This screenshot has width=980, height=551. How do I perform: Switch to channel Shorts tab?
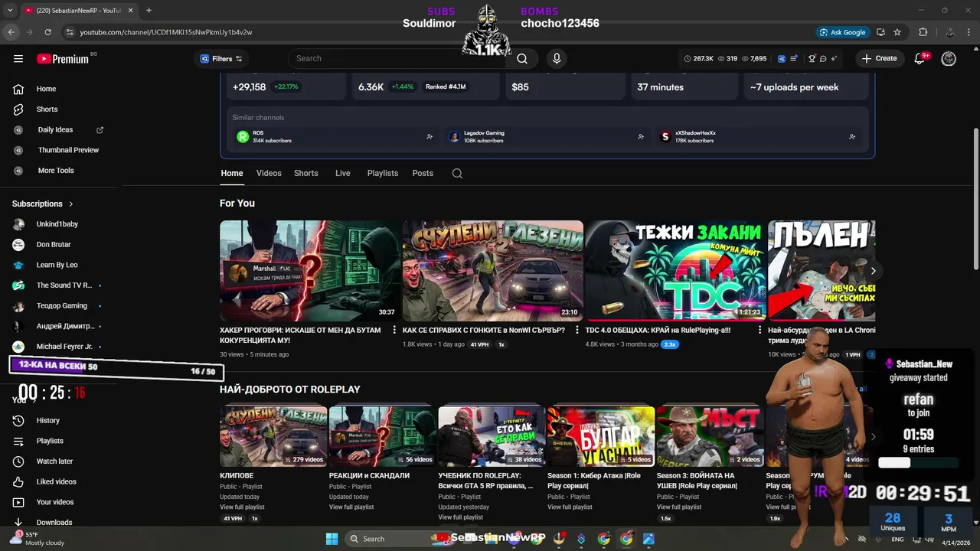[306, 174]
